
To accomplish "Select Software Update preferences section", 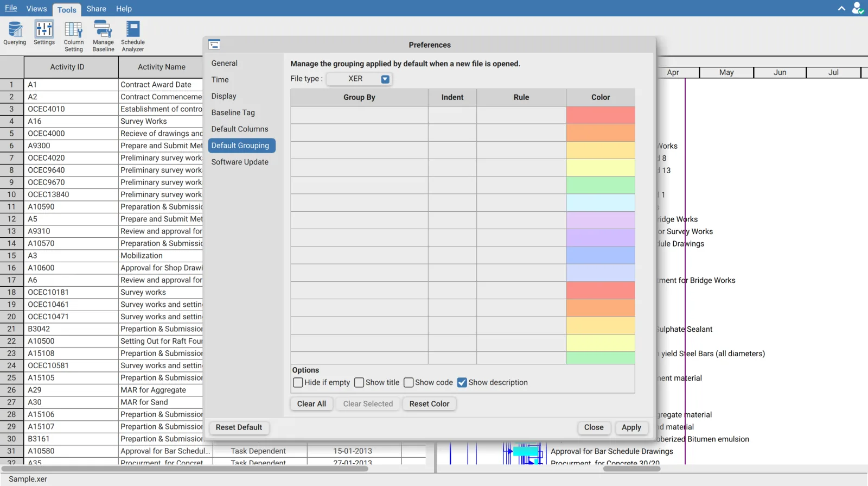I will (240, 162).
